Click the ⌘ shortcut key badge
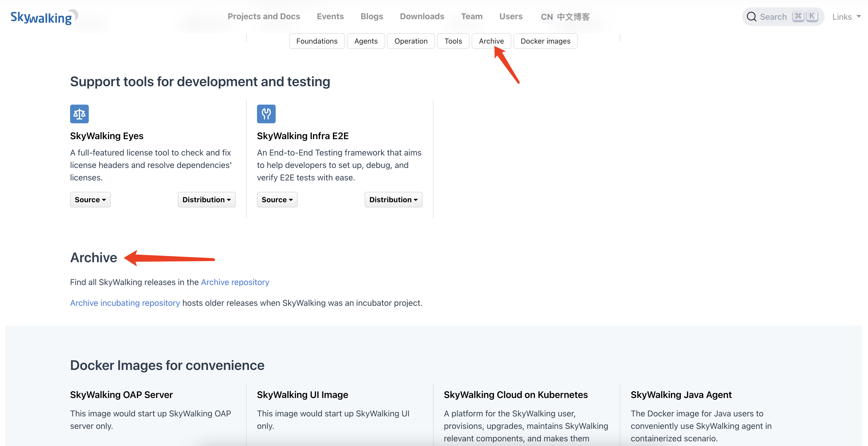This screenshot has width=868, height=446. (798, 16)
